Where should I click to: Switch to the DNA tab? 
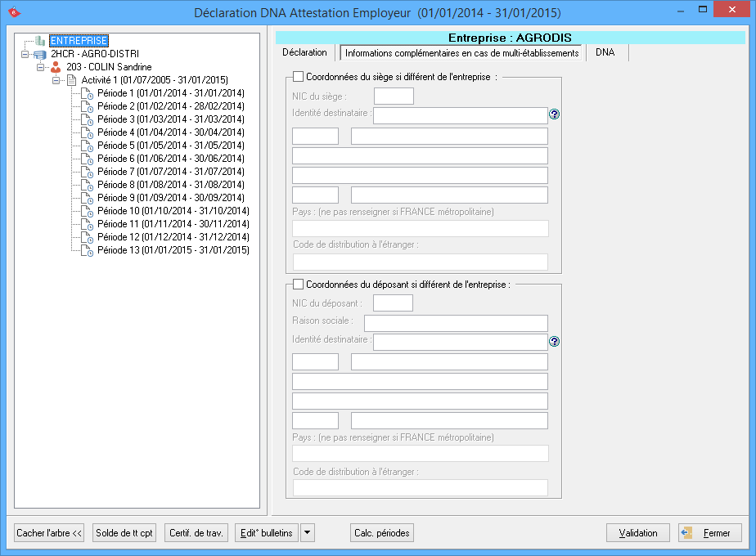pos(605,52)
